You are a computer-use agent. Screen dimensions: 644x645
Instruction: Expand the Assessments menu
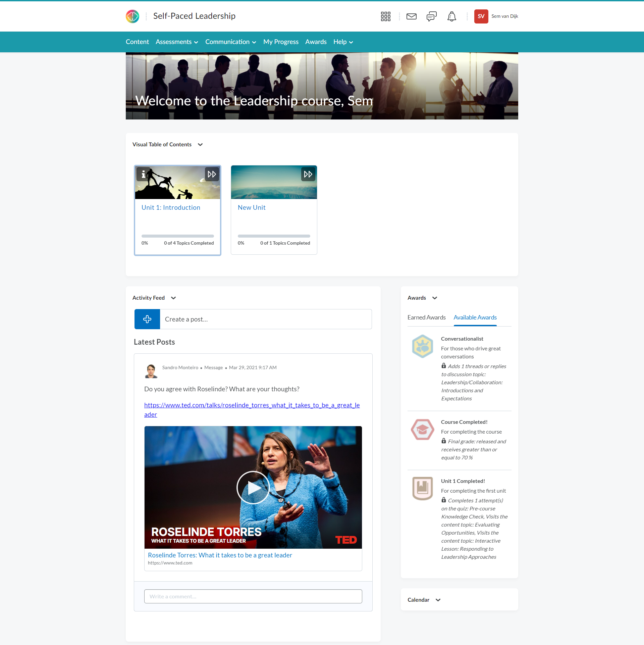[x=177, y=42]
